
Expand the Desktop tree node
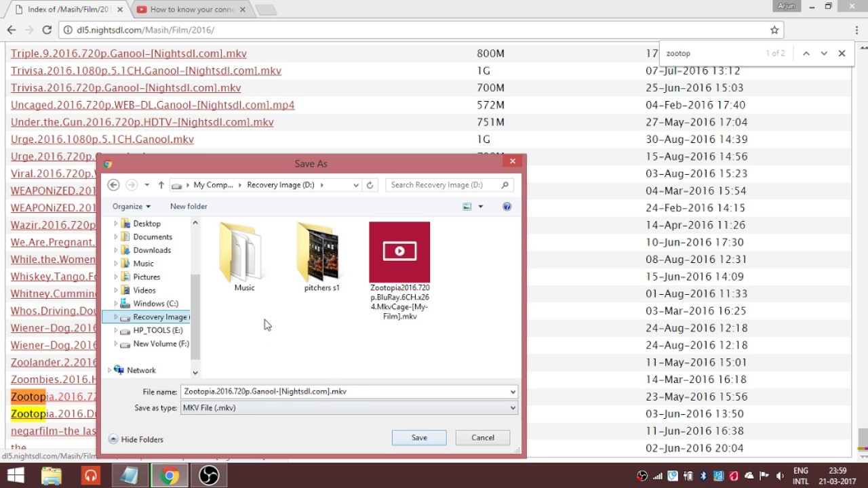(x=116, y=224)
